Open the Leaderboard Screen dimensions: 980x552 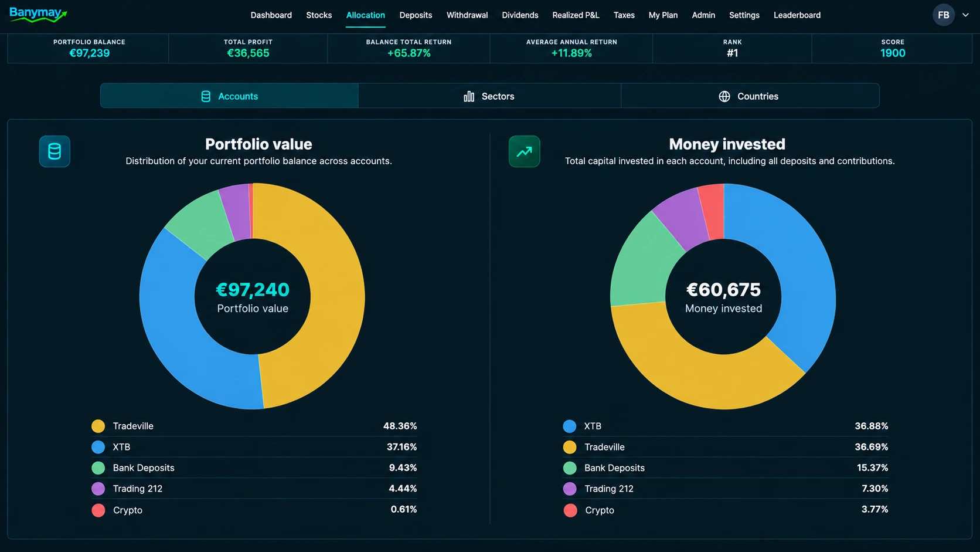point(797,15)
